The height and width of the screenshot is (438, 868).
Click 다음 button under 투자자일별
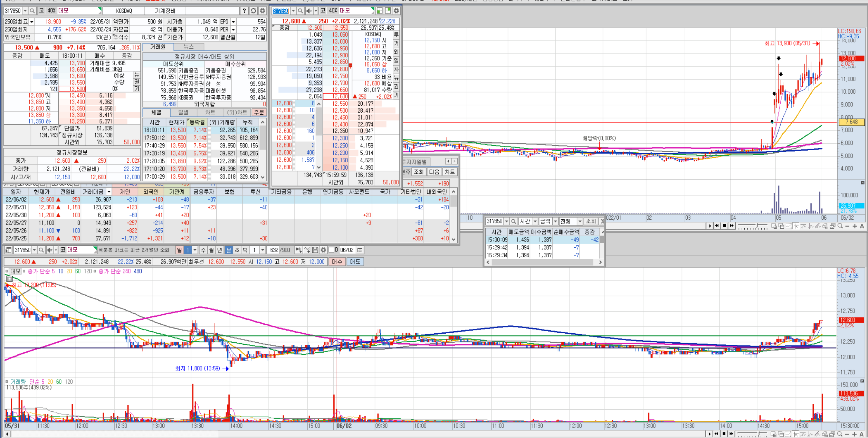(434, 172)
